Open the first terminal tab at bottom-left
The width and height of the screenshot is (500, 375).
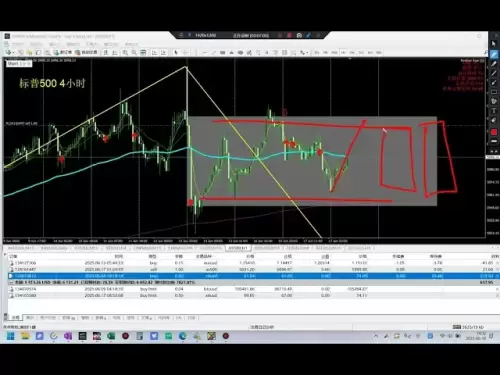coord(15,318)
